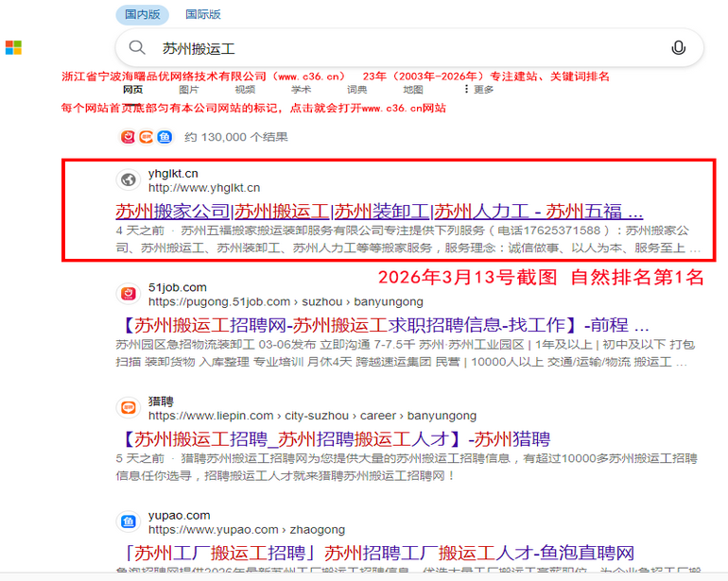
Task: Open the 图片 search tab
Action: [x=189, y=90]
